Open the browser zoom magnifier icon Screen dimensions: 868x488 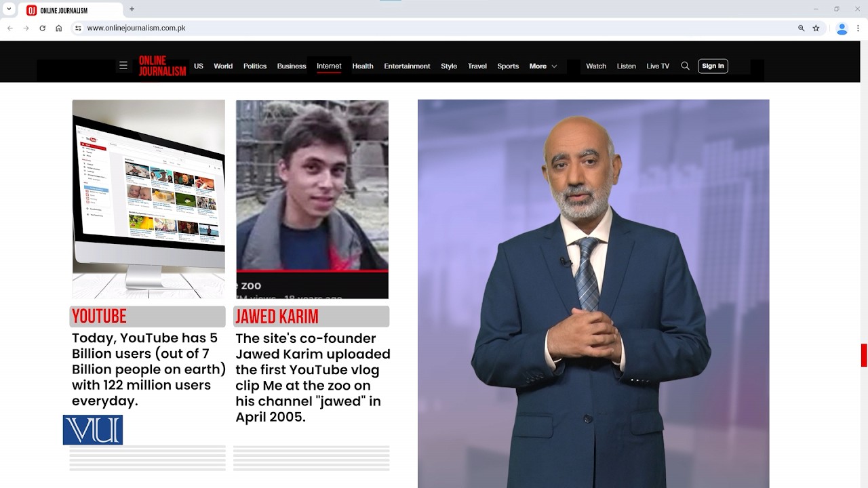tap(801, 28)
